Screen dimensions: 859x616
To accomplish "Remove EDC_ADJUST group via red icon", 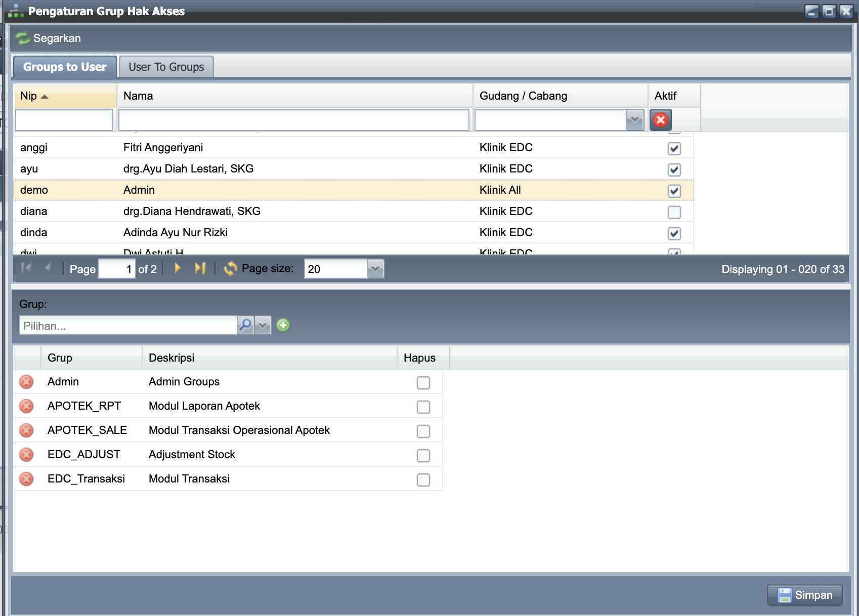I will [26, 455].
